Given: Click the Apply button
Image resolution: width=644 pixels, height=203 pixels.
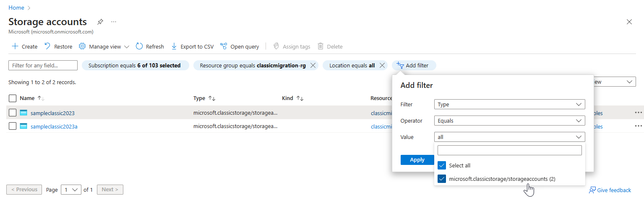Looking at the screenshot, I should click(417, 159).
